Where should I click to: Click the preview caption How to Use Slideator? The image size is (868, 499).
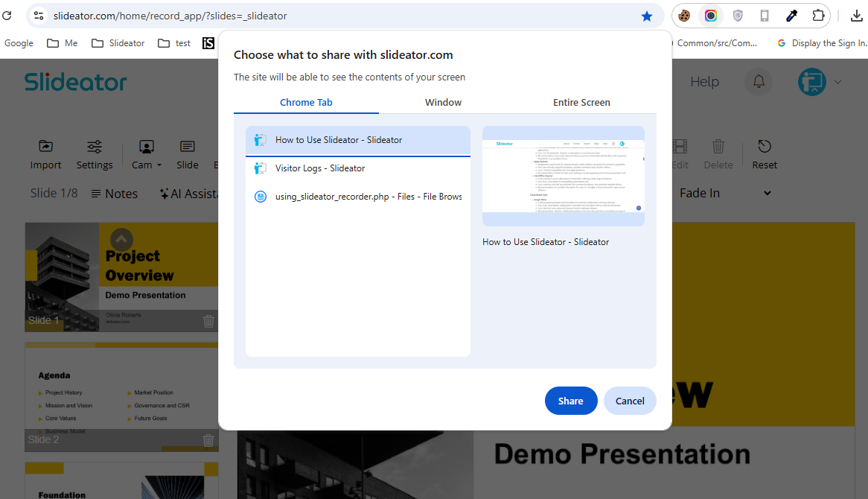545,242
